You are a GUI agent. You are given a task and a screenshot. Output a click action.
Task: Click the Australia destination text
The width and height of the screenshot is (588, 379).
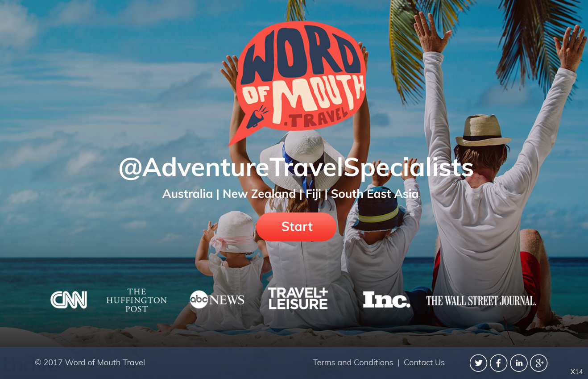(x=187, y=194)
